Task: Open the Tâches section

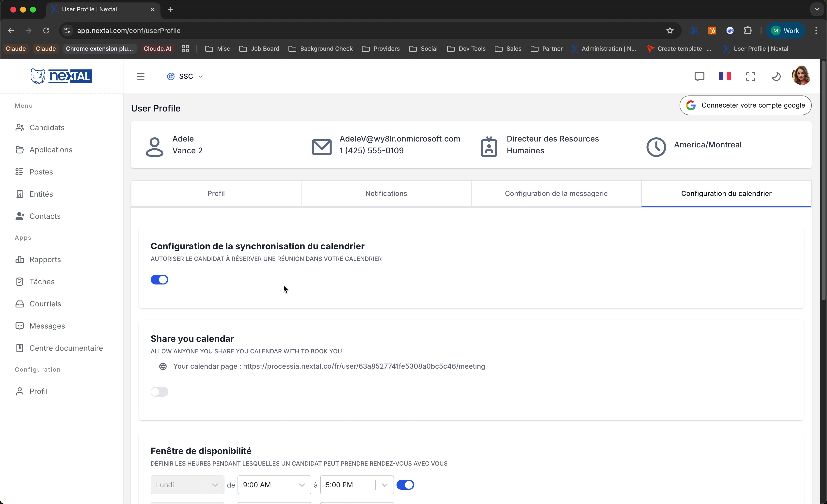Action: pos(42,282)
